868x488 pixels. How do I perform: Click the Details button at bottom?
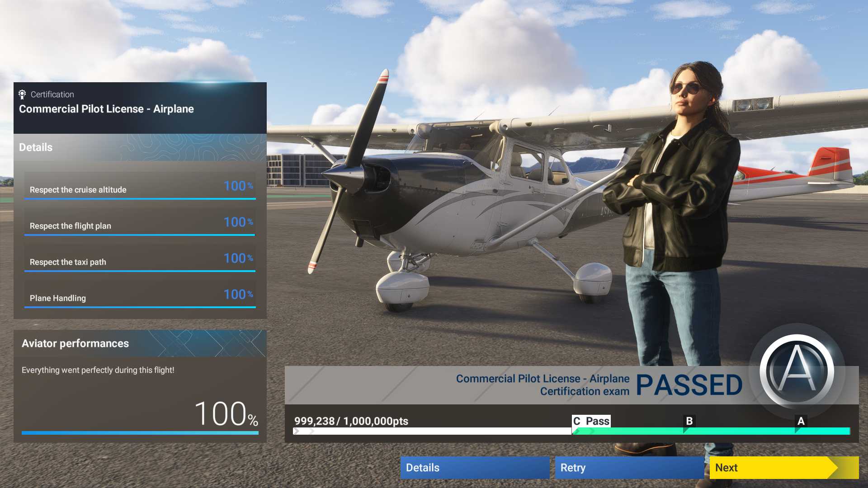[x=422, y=467]
